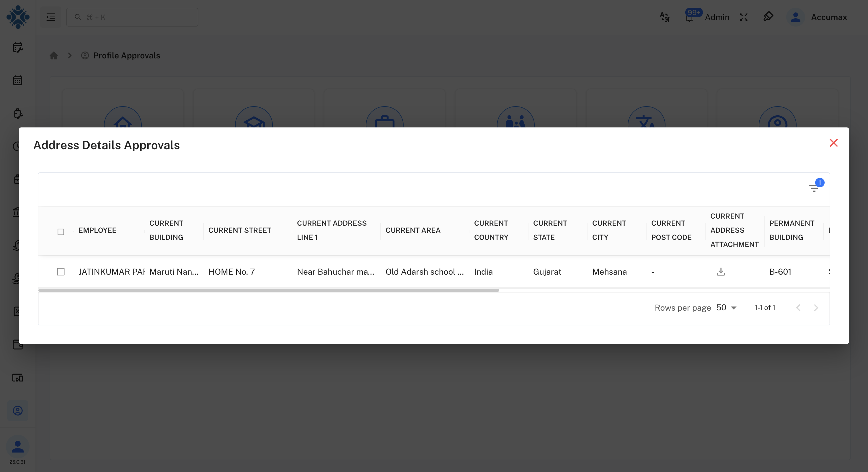The image size is (868, 472).
Task: Open the Rows per page dropdown
Action: [x=725, y=307]
